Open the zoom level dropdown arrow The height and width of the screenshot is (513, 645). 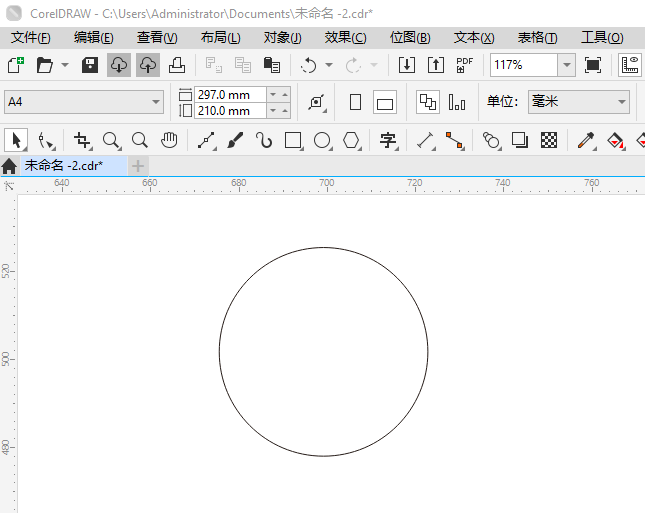pyautogui.click(x=566, y=65)
